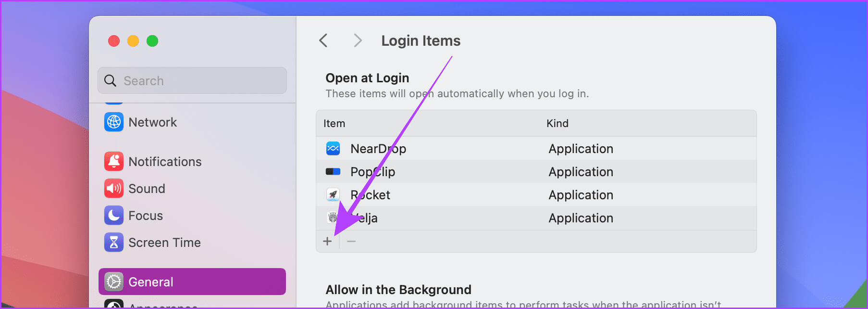The height and width of the screenshot is (309, 868).
Task: Click the Open at Login heading
Action: coord(368,78)
